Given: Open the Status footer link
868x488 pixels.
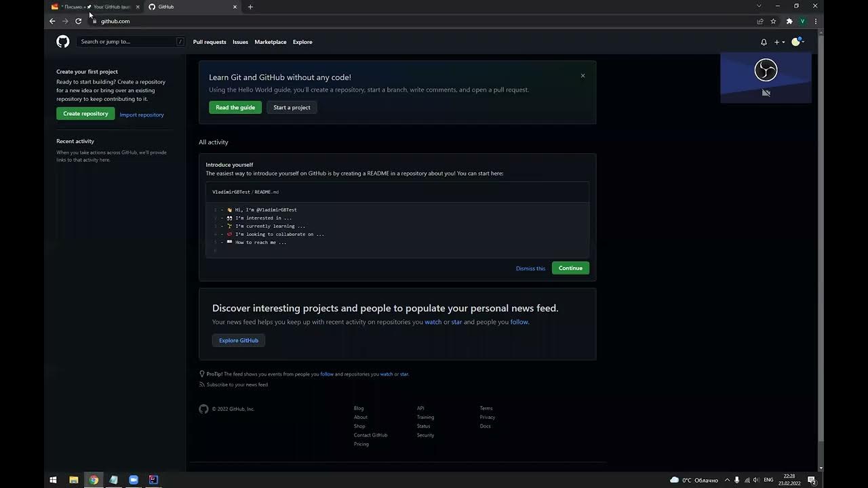Looking at the screenshot, I should [x=424, y=426].
